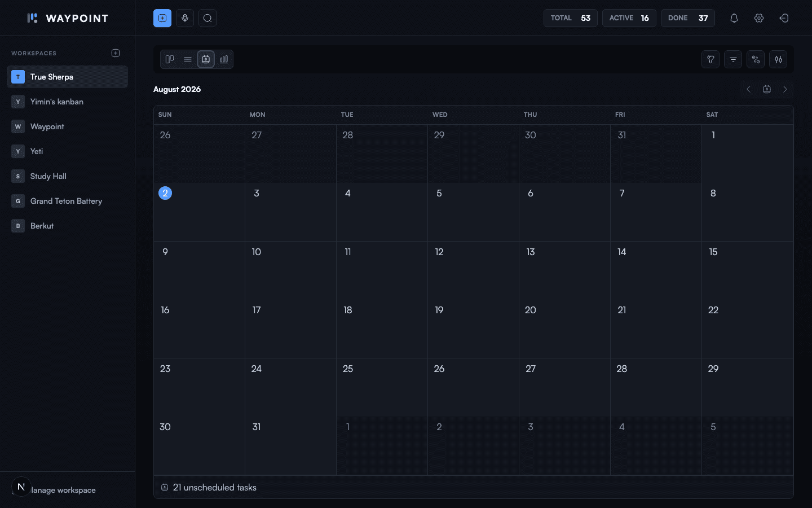The width and height of the screenshot is (812, 508).
Task: Open the filter funnel
Action: 710,59
